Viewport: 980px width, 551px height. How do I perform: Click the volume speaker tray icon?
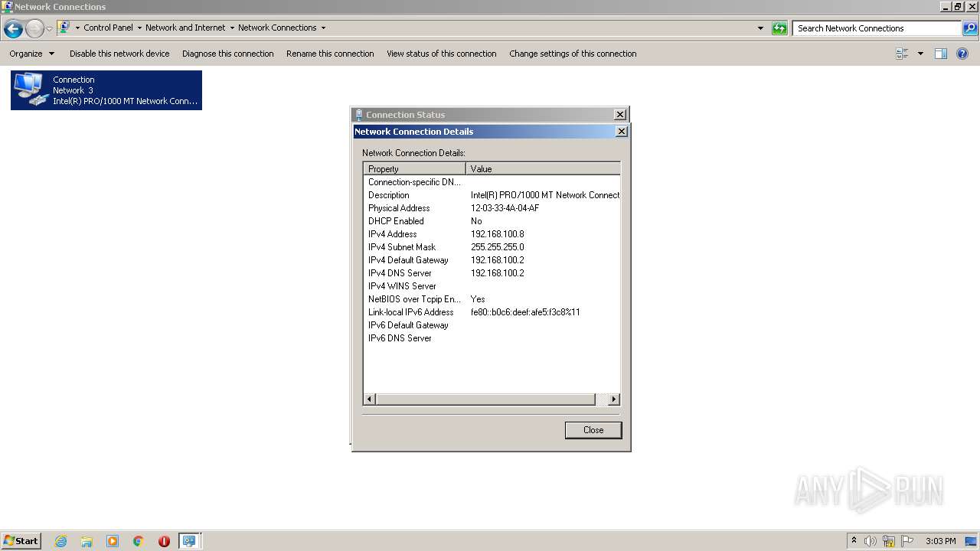click(871, 541)
